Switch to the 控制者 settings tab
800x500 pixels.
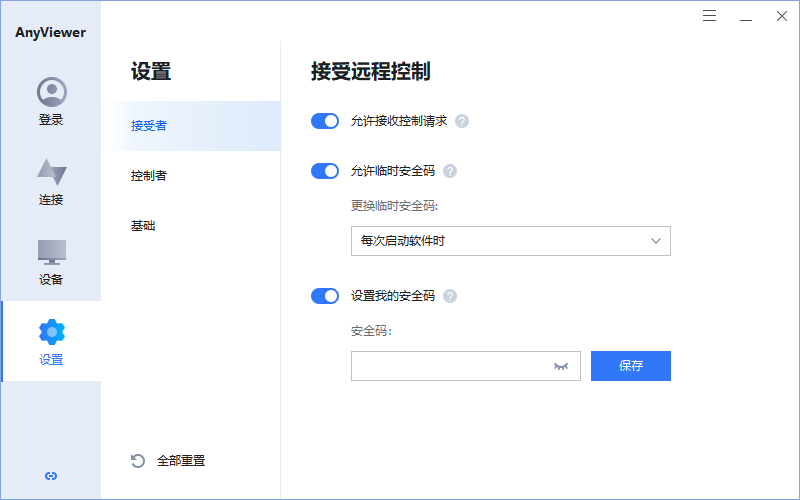click(149, 176)
